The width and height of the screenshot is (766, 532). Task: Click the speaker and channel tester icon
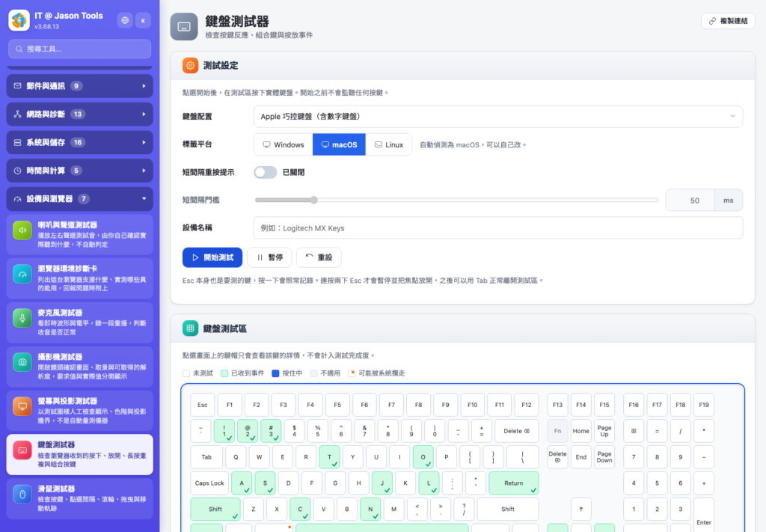(x=22, y=230)
